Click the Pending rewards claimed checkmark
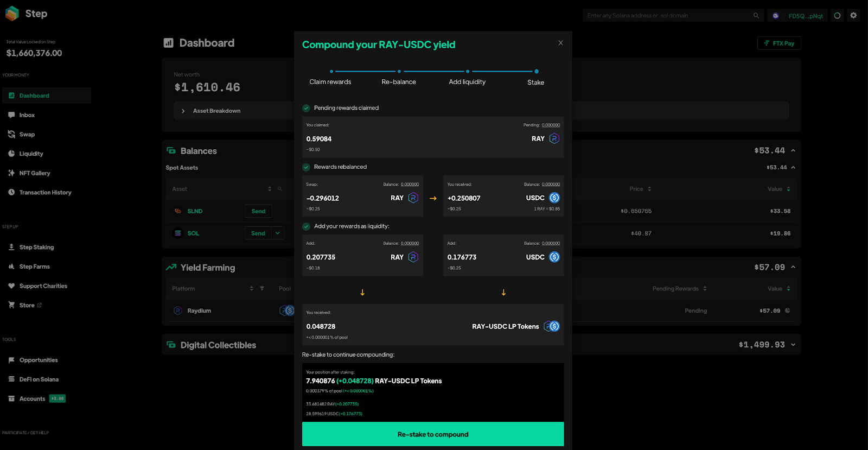 [x=307, y=108]
